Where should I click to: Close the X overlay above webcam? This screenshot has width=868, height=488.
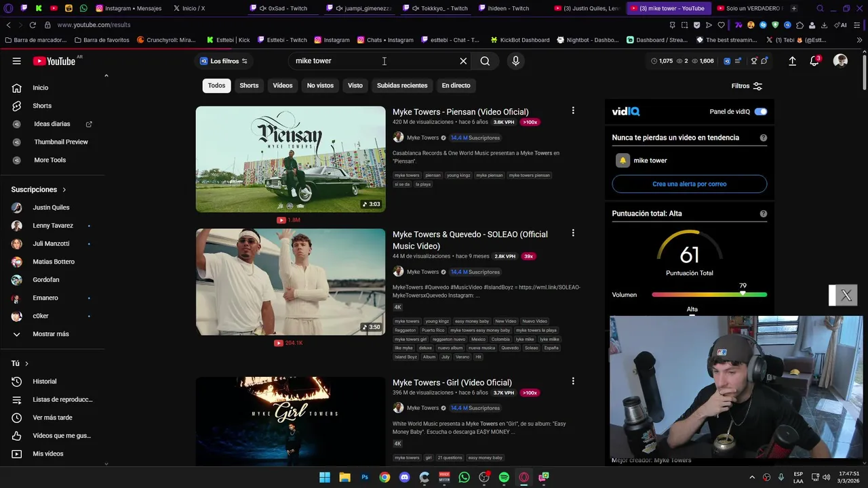pyautogui.click(x=846, y=296)
